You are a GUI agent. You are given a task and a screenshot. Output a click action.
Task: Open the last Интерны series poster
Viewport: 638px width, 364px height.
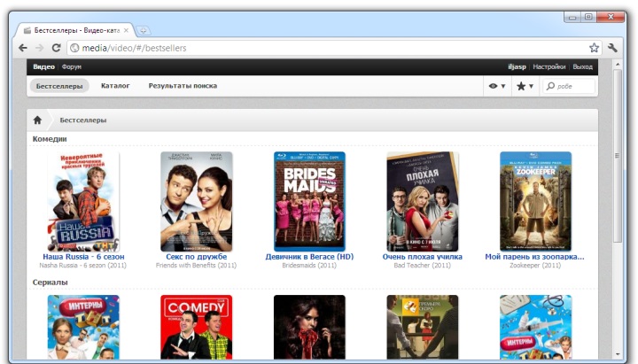pos(535,327)
